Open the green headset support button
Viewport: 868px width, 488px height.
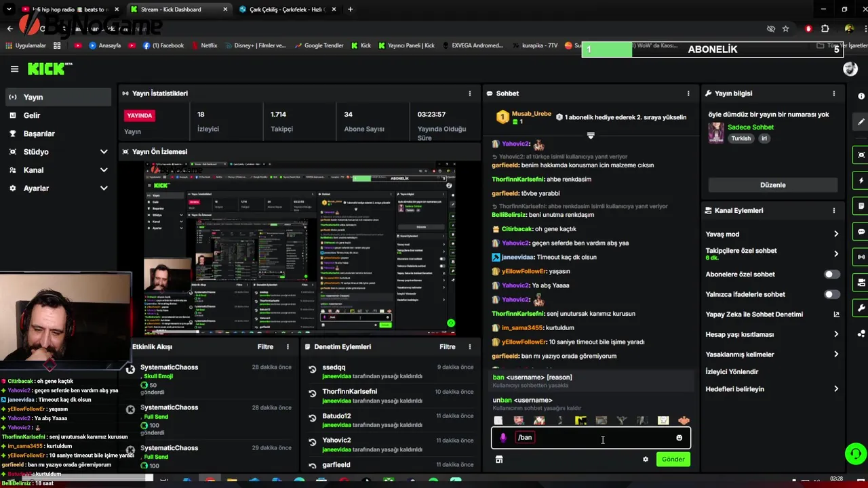click(856, 453)
